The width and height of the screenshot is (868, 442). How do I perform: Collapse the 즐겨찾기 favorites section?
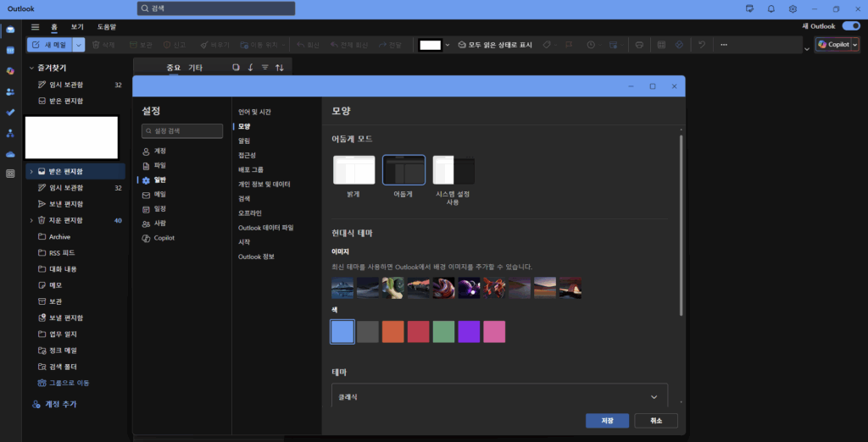(x=31, y=67)
